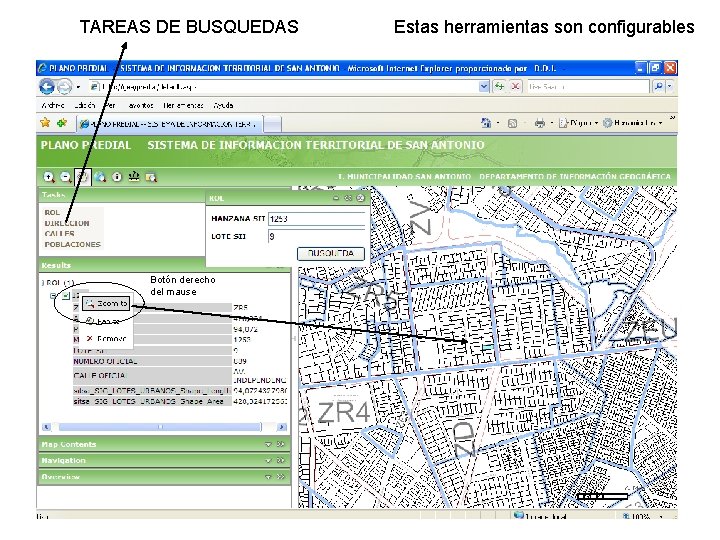The image size is (720, 540).
Task: Choose Remove in context menu
Action: (107, 338)
